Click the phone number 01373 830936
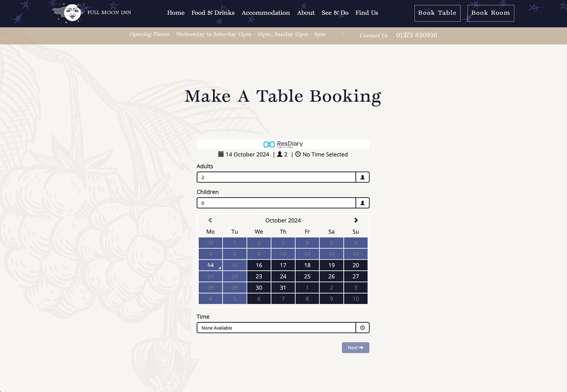The image size is (567, 392). (417, 35)
